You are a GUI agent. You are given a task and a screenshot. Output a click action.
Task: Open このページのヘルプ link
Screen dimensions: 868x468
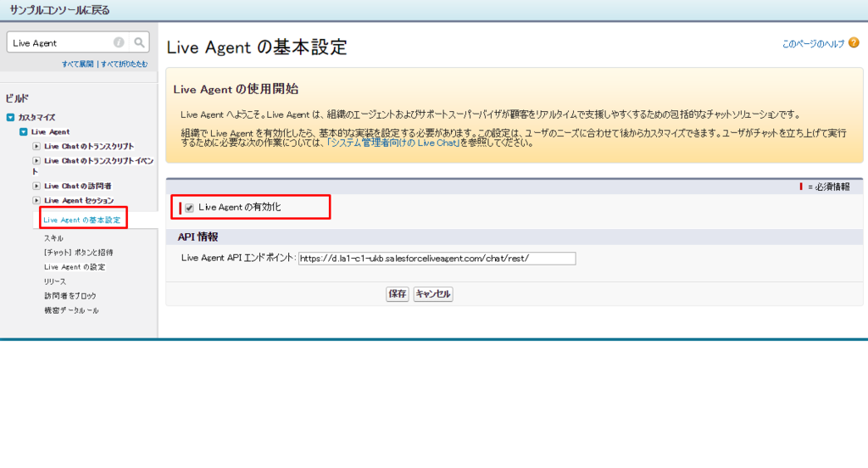pyautogui.click(x=813, y=44)
